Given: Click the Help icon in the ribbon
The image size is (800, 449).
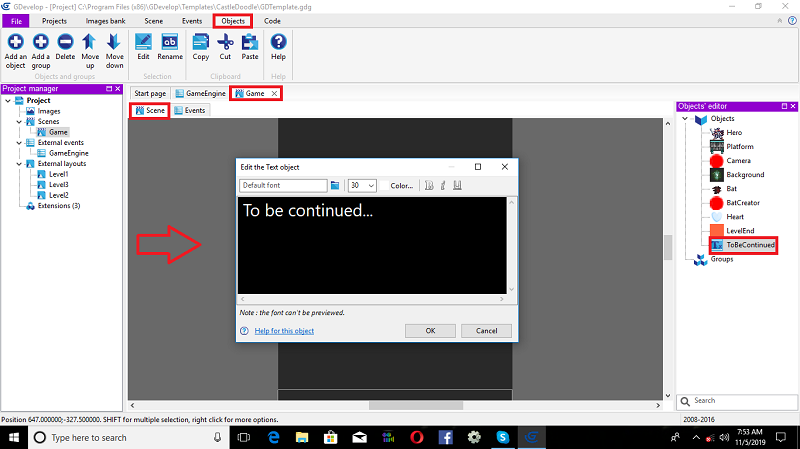Looking at the screenshot, I should click(x=278, y=42).
